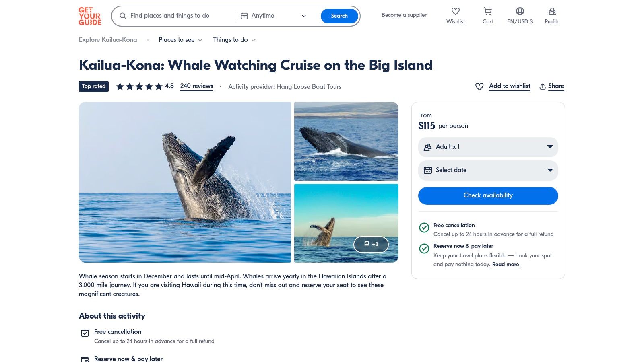Open the +3 extra photos thumbnail

click(x=371, y=244)
